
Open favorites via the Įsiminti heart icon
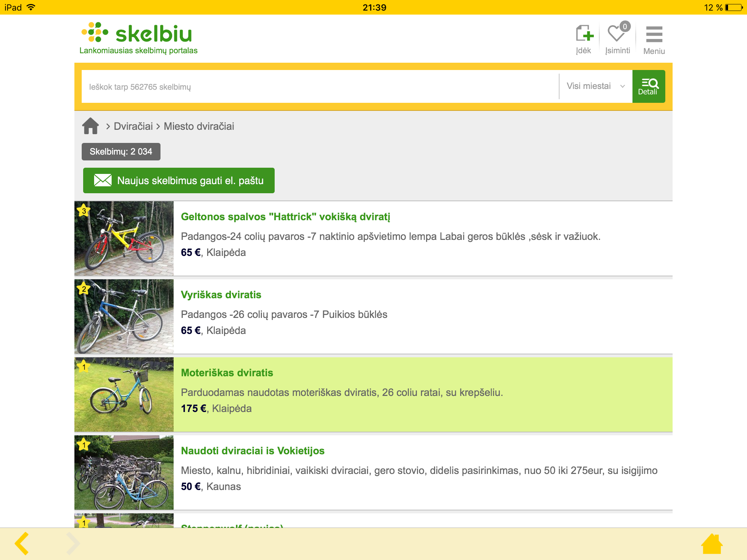pos(617,35)
